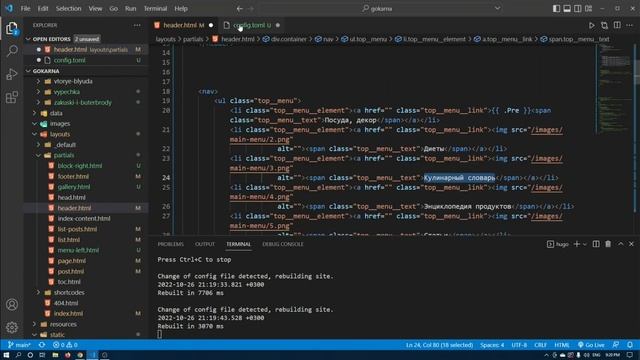
Task: Open the launch profile dropdown next to plus
Action: (x=585, y=244)
